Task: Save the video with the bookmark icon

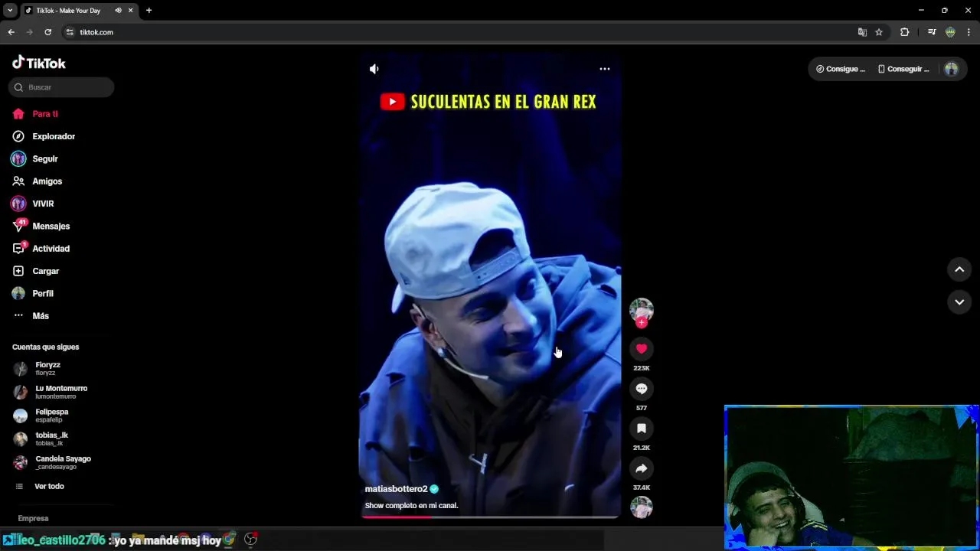Action: [642, 429]
